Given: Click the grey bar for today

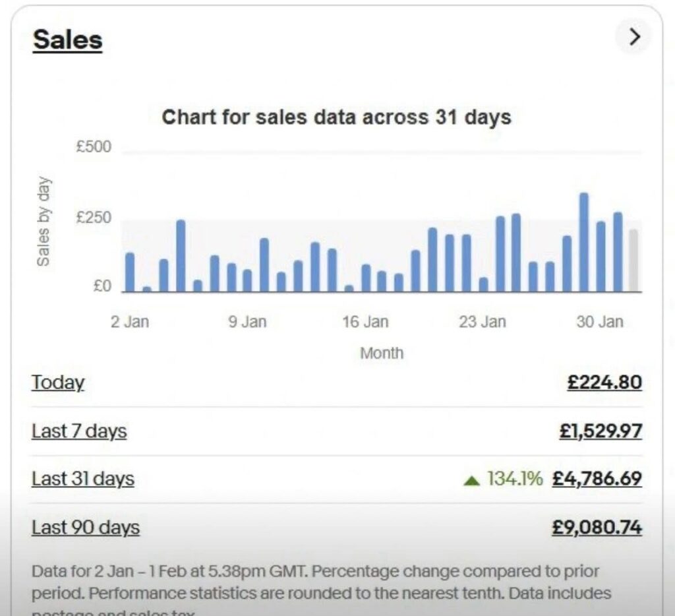Looking at the screenshot, I should click(x=633, y=261).
